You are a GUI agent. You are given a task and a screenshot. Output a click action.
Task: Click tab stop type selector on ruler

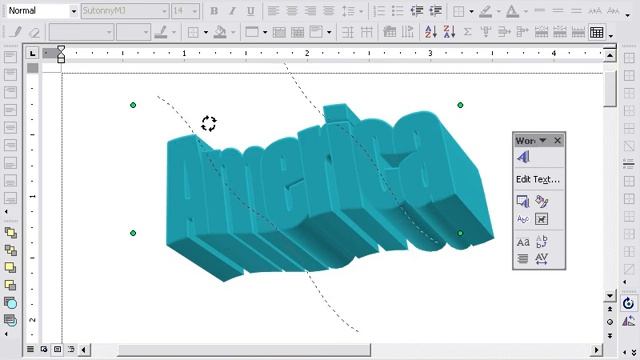33,53
